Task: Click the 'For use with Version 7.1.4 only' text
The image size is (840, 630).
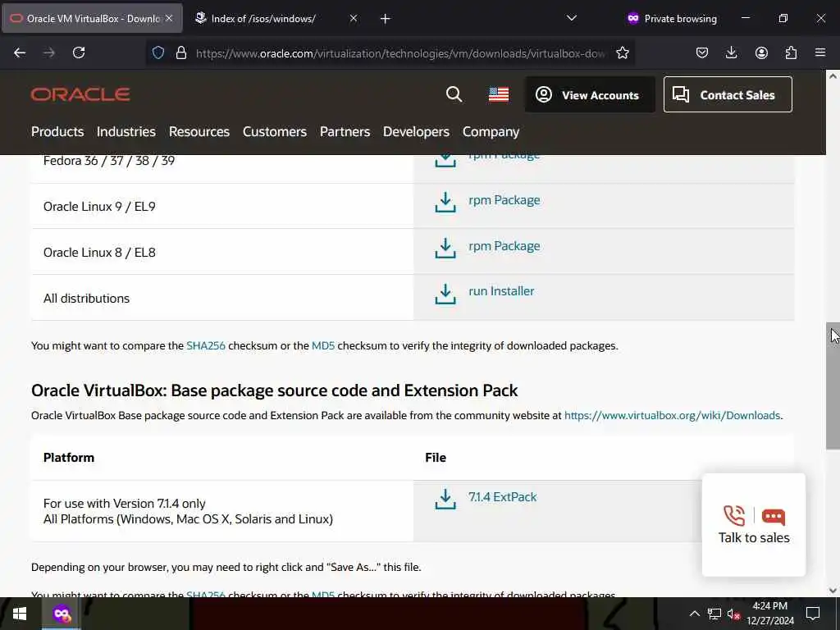Action: click(125, 504)
